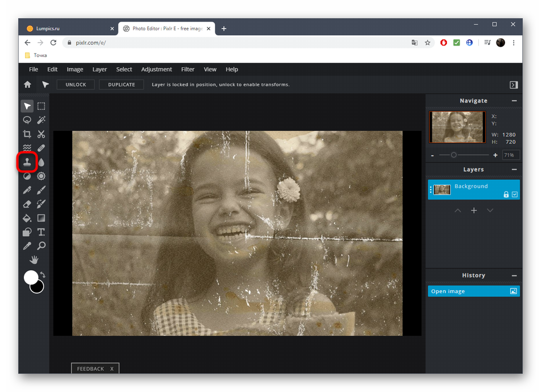The height and width of the screenshot is (392, 541).
Task: Open the Adjustment menu
Action: (156, 69)
